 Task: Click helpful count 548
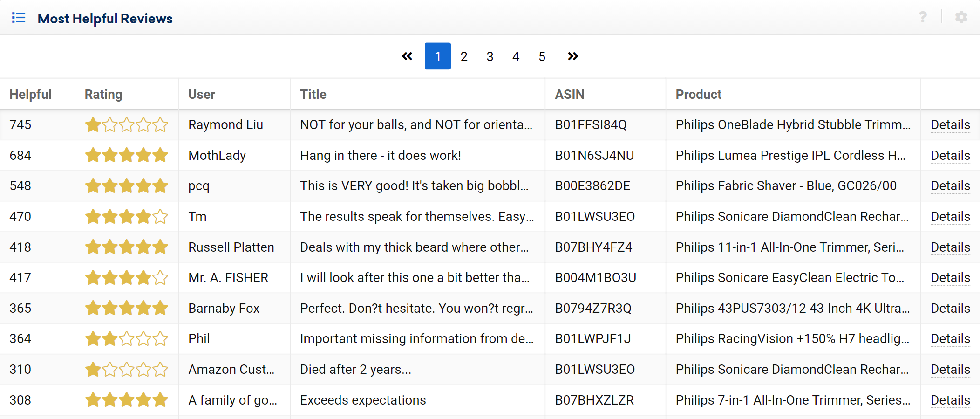click(x=20, y=186)
